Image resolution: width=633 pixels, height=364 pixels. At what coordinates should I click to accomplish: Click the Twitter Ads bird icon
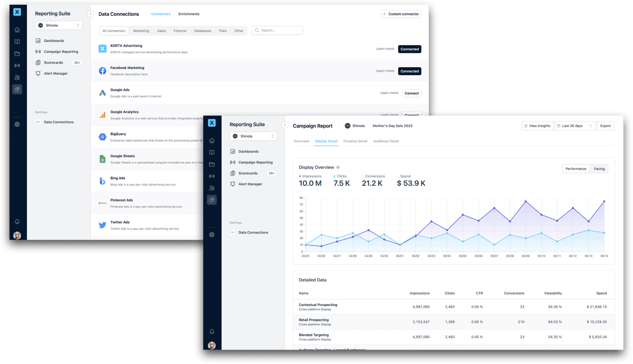[x=102, y=225]
